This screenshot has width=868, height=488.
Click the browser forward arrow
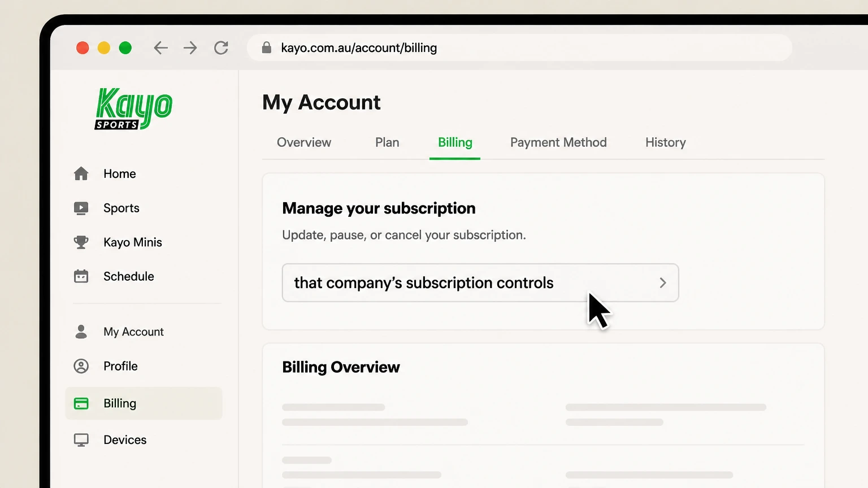tap(190, 48)
